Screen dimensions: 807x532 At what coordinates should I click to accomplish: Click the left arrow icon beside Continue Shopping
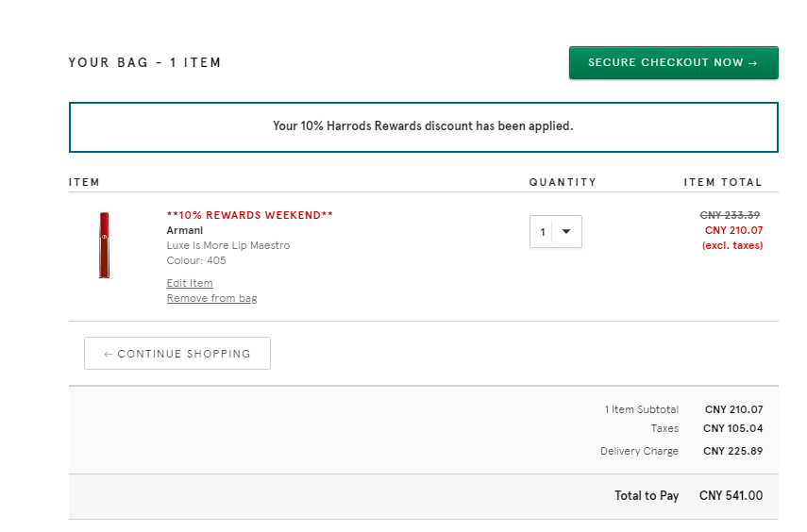coord(109,354)
